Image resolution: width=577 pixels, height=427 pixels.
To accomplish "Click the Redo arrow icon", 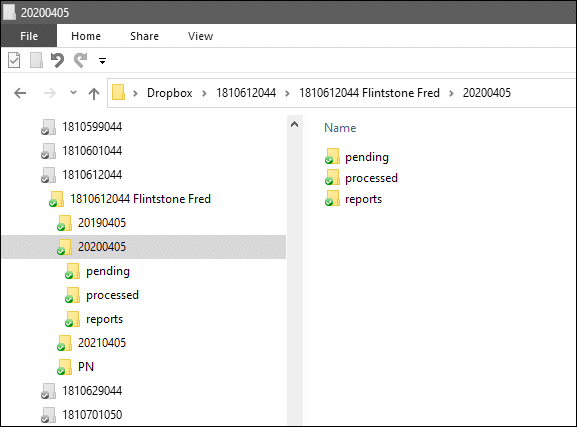I will tap(80, 60).
